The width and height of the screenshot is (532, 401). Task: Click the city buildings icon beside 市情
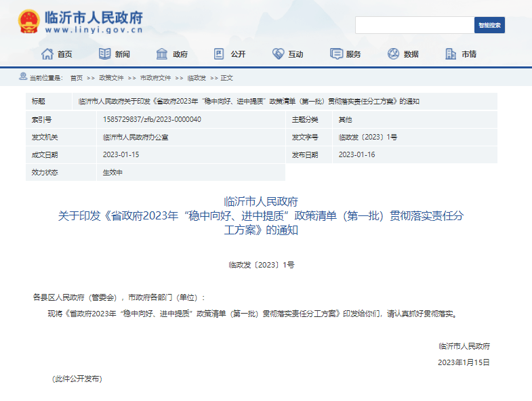coord(451,54)
